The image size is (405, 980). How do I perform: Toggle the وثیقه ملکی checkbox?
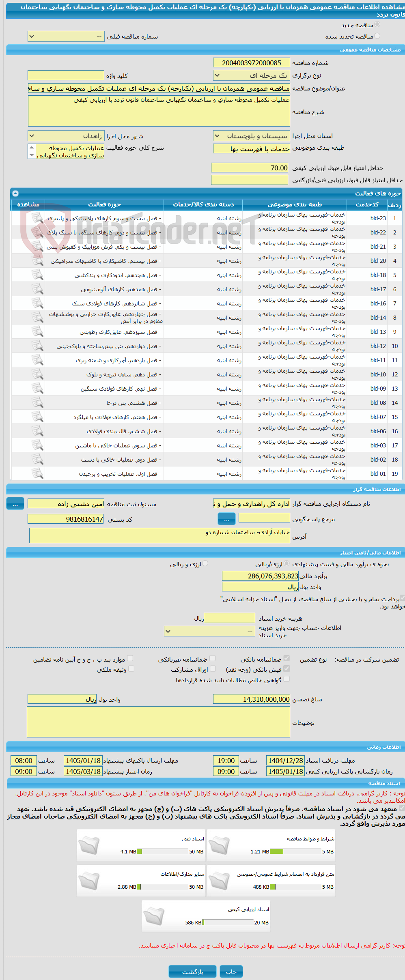(x=131, y=669)
